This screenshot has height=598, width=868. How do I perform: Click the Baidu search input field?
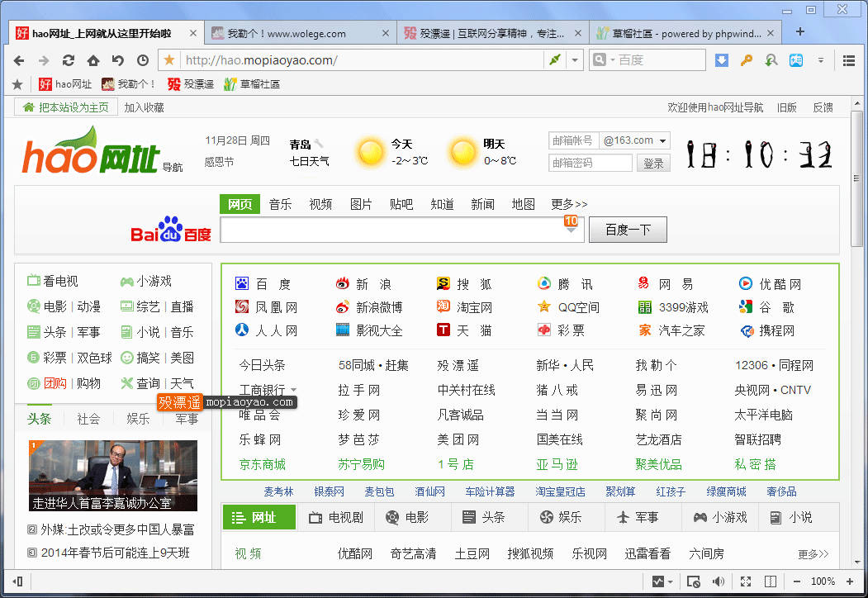click(402, 230)
